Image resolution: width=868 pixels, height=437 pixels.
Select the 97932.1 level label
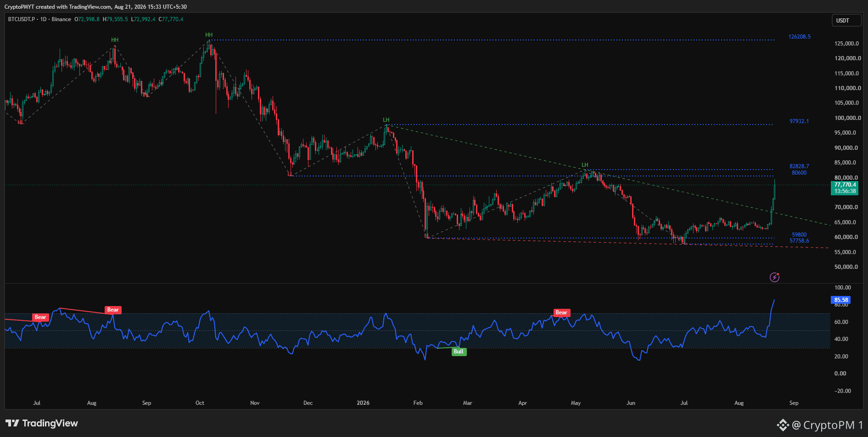799,121
